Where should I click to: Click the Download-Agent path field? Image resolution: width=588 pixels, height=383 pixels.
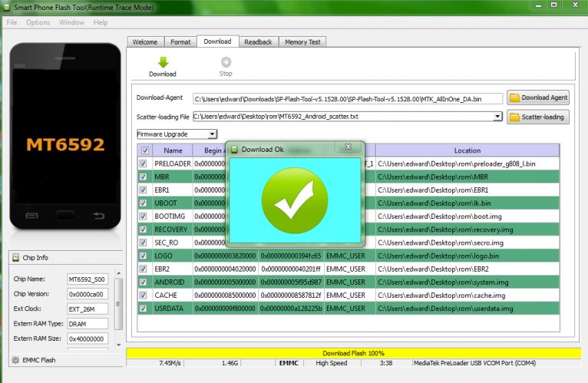(x=348, y=99)
